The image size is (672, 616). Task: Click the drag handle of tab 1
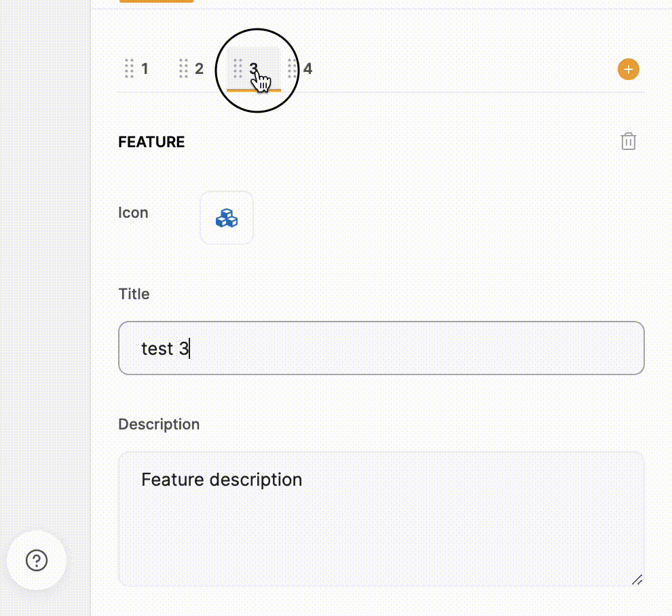[x=129, y=69]
